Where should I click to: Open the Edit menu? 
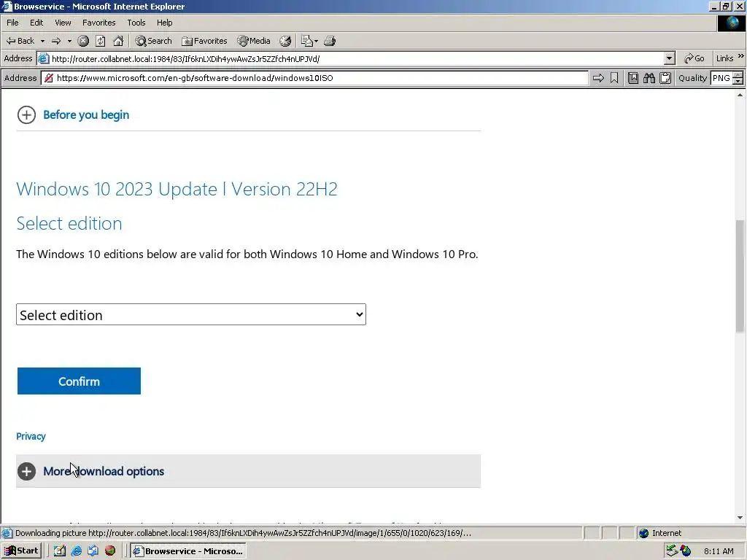(36, 23)
